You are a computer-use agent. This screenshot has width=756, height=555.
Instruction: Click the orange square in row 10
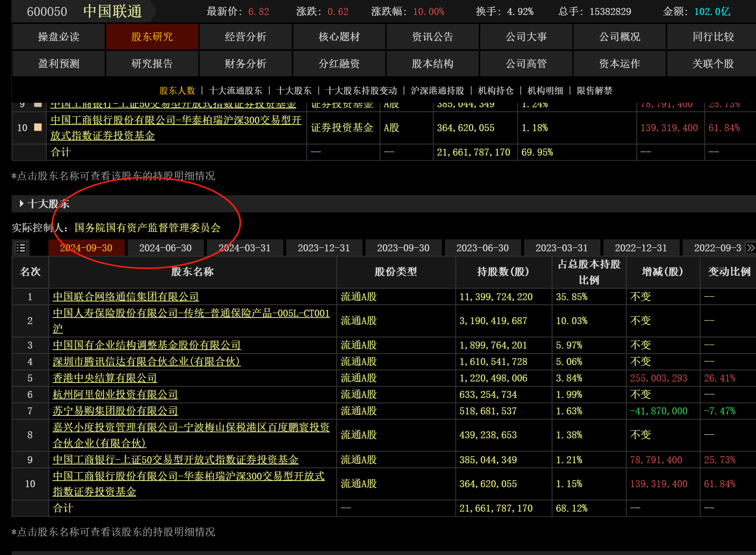pyautogui.click(x=38, y=127)
